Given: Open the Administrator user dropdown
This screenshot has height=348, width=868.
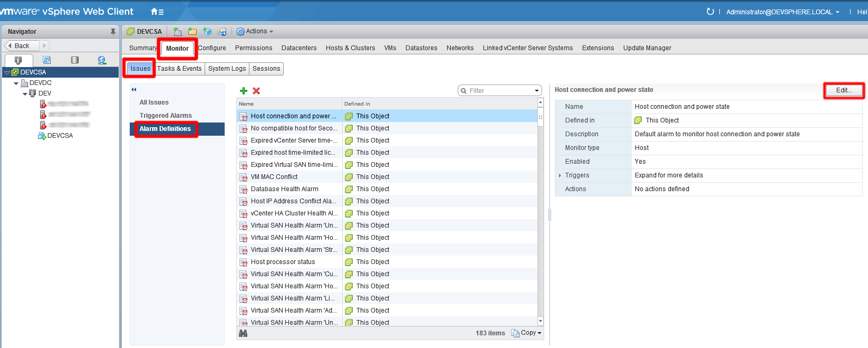Looking at the screenshot, I should coord(783,12).
